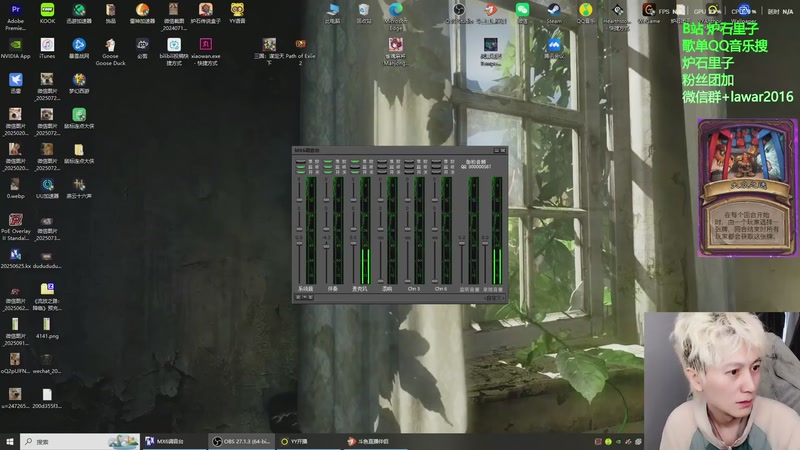This screenshot has height=450, width=800.
Task: Click the 监听音量 volume fader handle
Action: (462, 243)
